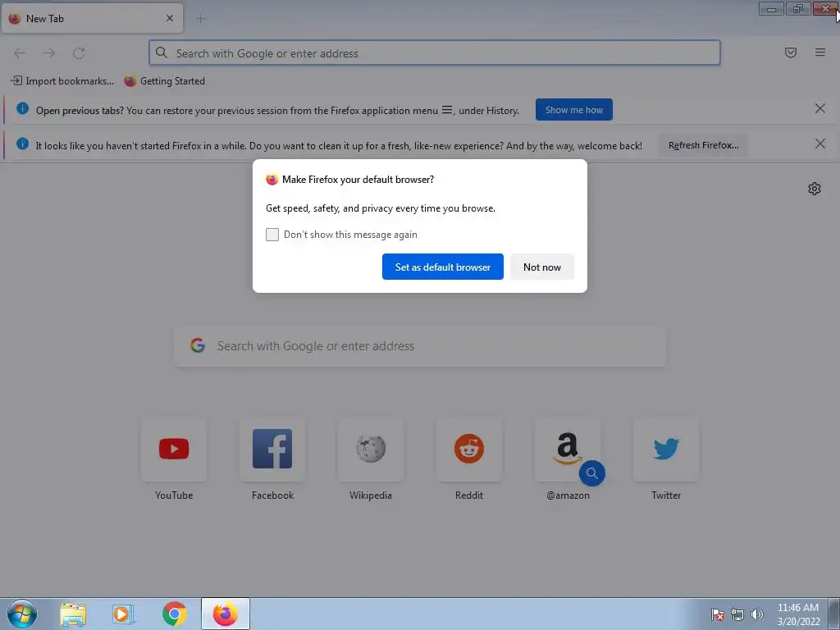Screen dimensions: 840x630
Task: Close the New Tab tab
Action: point(170,18)
